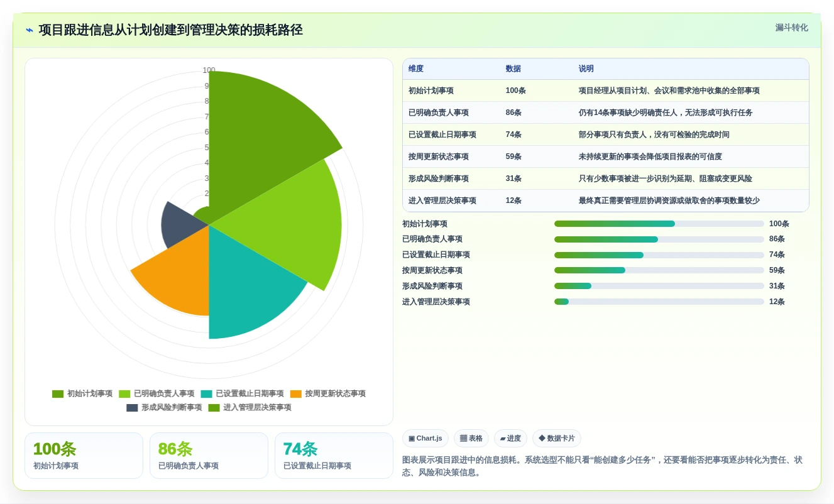Screen dimensions: 834x504
Task: Toggle the 形成风险判断事项 legend swatch
Action: point(132,408)
